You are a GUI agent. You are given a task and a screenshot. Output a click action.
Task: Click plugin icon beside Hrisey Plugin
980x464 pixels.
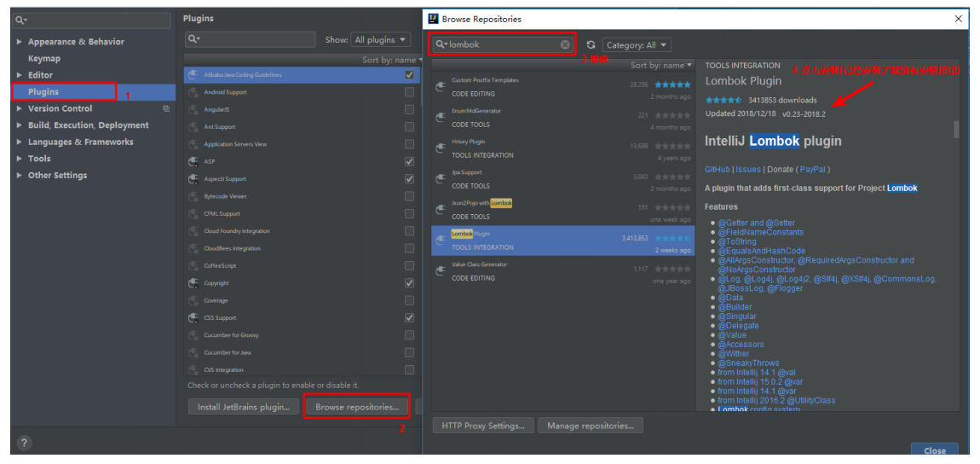click(x=440, y=148)
